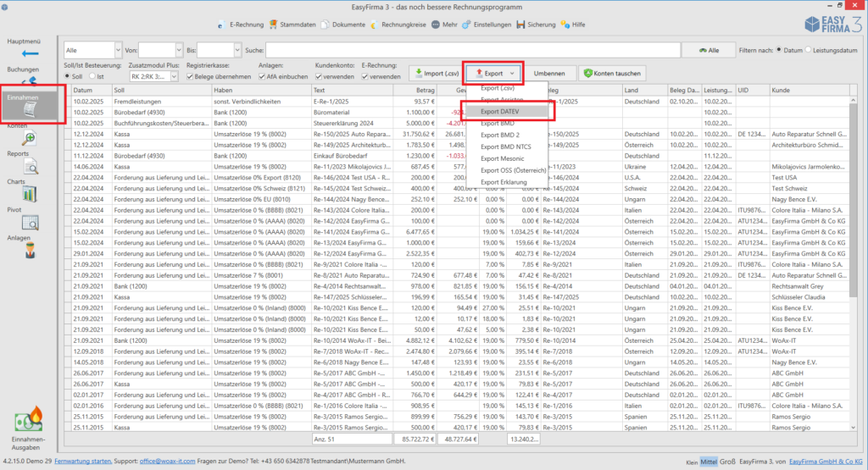Open Rechnungkreise via its toolbar icon
Screen dimensions: 868x470
[375, 25]
